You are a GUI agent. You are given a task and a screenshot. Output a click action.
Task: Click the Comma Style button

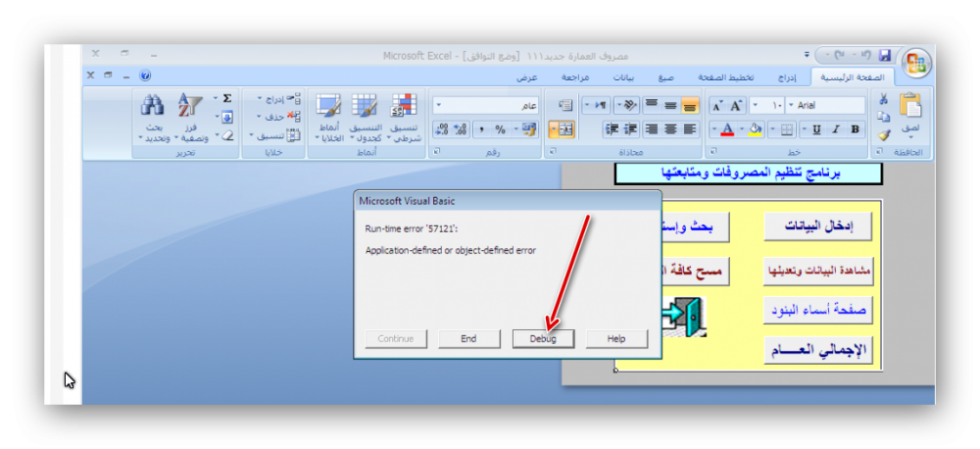click(x=482, y=129)
